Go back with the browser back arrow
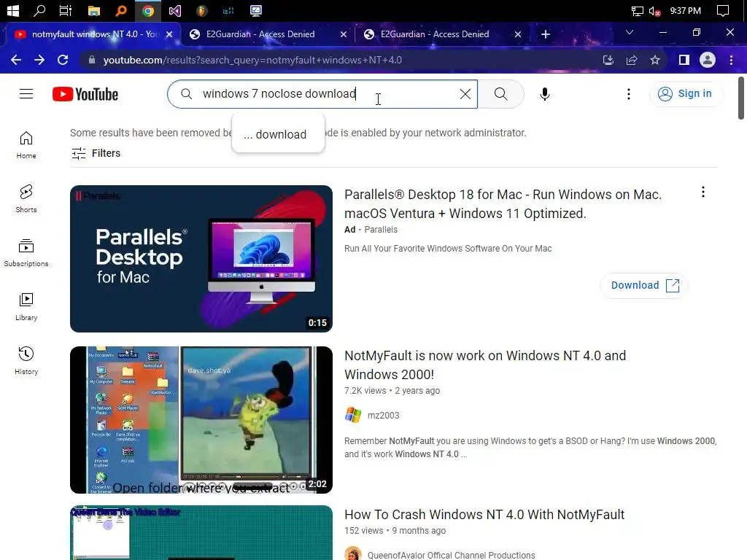 [16, 60]
